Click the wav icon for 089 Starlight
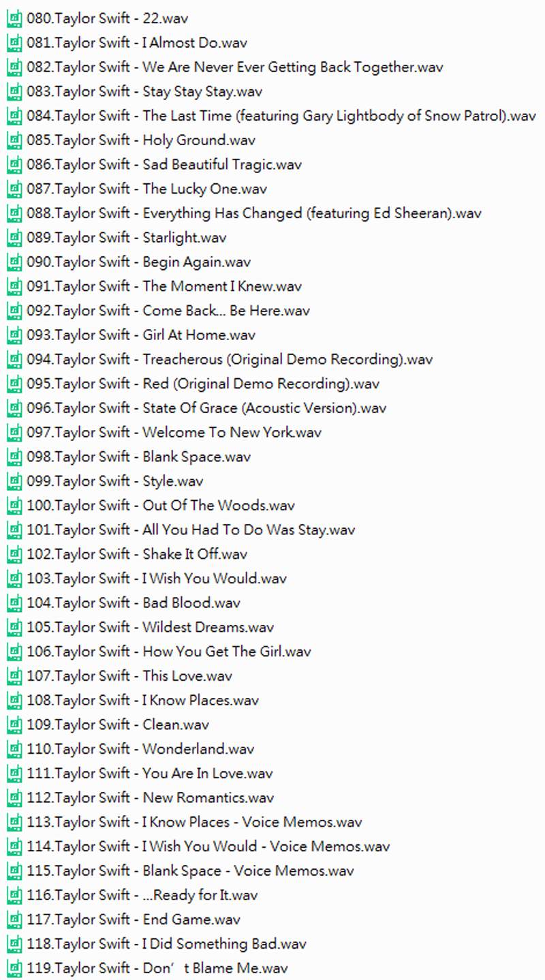The height and width of the screenshot is (980, 545). [14, 239]
